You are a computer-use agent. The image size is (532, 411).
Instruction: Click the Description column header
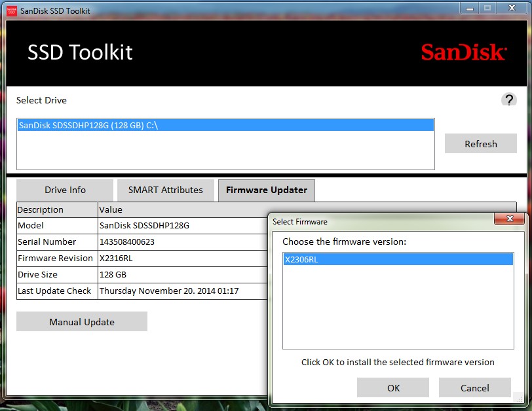(x=57, y=209)
